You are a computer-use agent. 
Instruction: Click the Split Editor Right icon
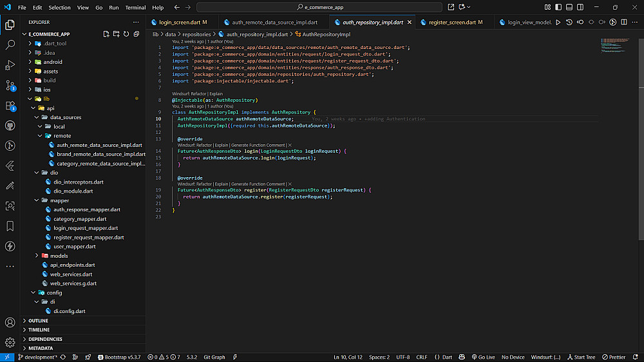point(624,22)
